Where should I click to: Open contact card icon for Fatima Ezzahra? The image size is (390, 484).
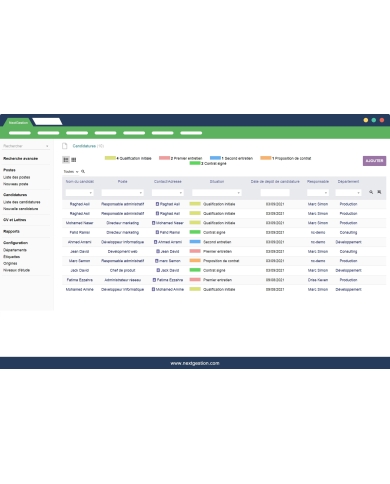pos(154,280)
